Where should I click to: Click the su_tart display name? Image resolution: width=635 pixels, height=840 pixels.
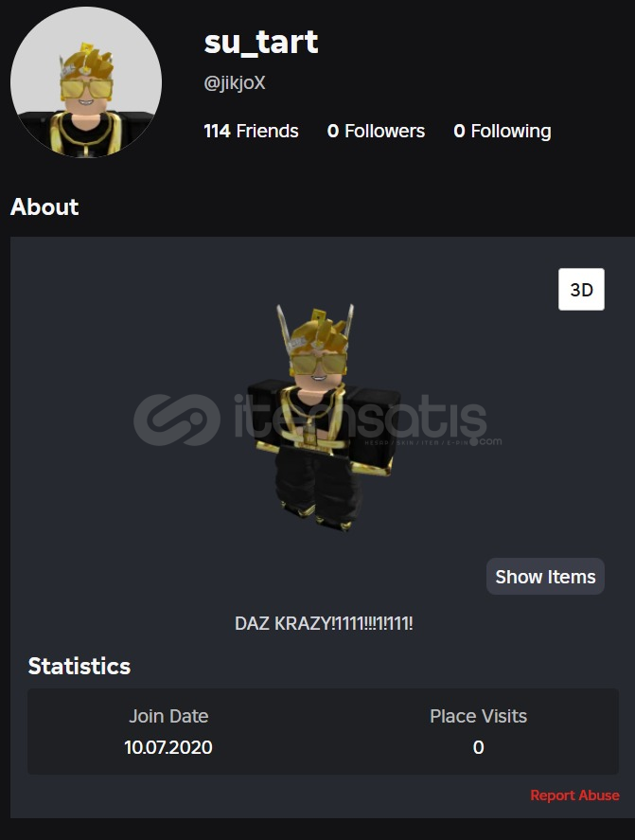[261, 42]
